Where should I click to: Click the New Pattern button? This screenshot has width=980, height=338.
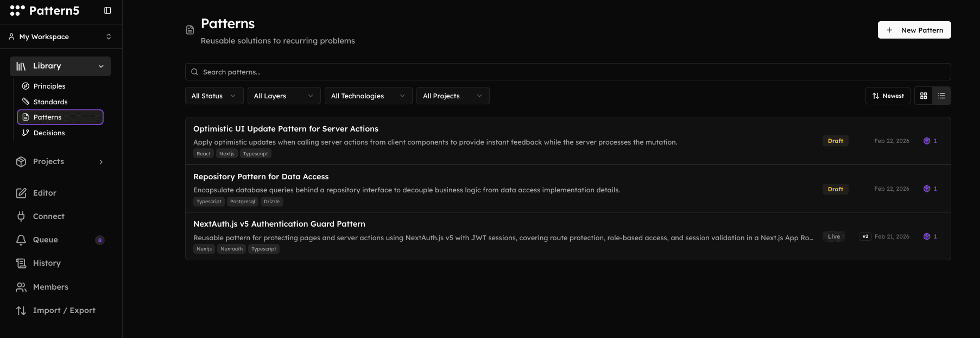click(914, 30)
